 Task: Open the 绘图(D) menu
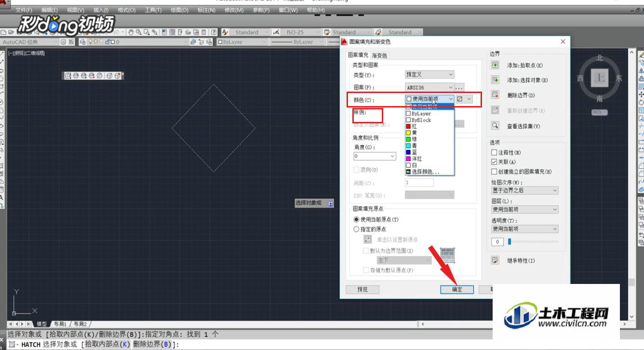[x=179, y=10]
